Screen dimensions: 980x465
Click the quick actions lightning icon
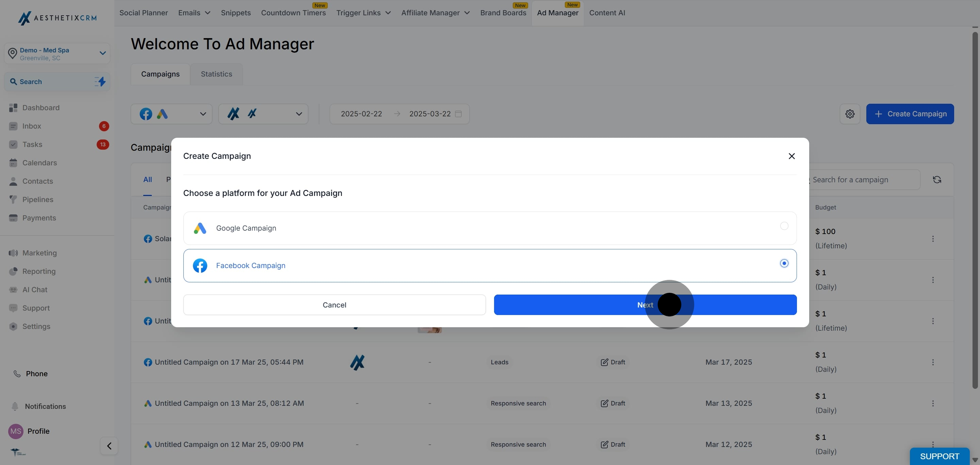click(x=100, y=82)
